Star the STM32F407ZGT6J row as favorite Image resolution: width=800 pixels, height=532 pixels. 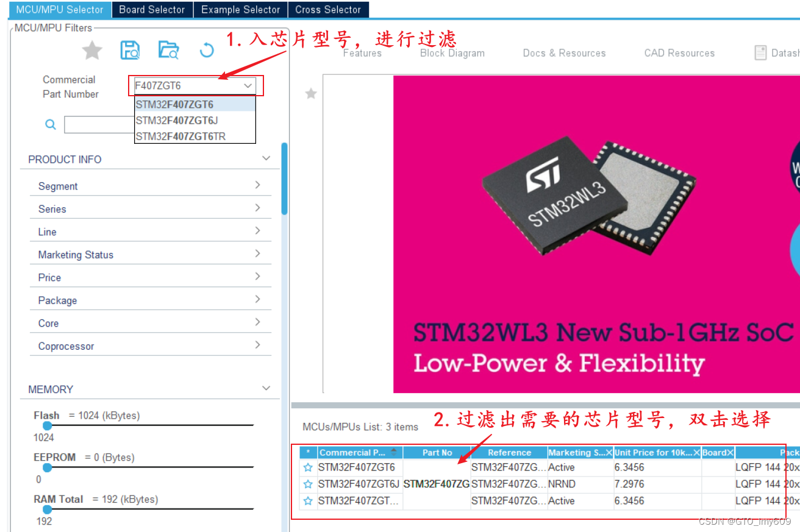[308, 484]
